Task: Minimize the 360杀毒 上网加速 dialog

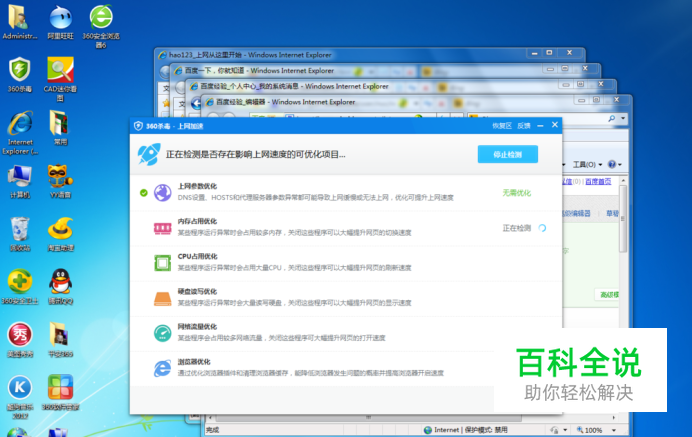Action: point(540,126)
